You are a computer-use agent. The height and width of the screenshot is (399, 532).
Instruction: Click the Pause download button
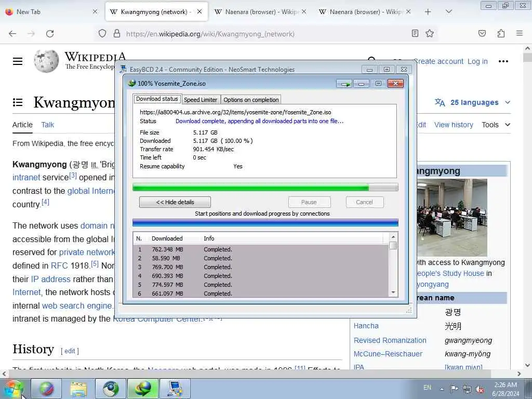[x=309, y=202]
